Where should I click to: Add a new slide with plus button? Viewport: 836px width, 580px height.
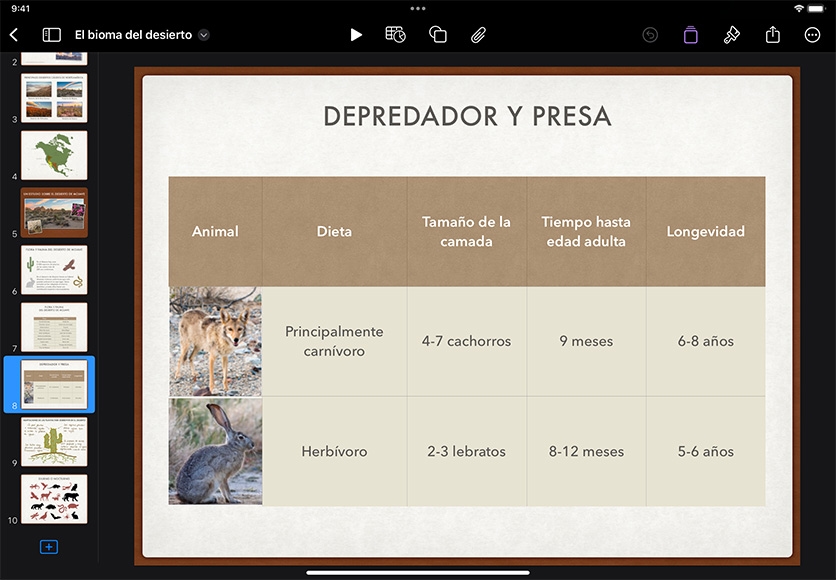point(49,547)
